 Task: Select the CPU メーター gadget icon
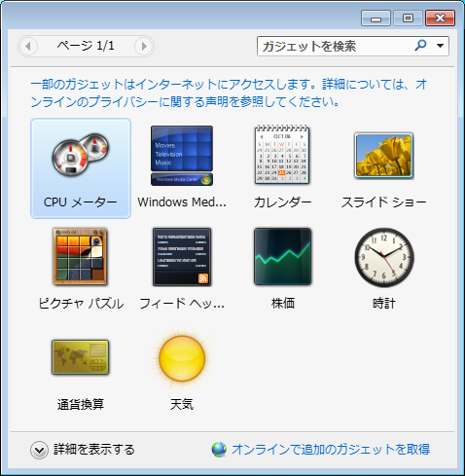tap(81, 155)
